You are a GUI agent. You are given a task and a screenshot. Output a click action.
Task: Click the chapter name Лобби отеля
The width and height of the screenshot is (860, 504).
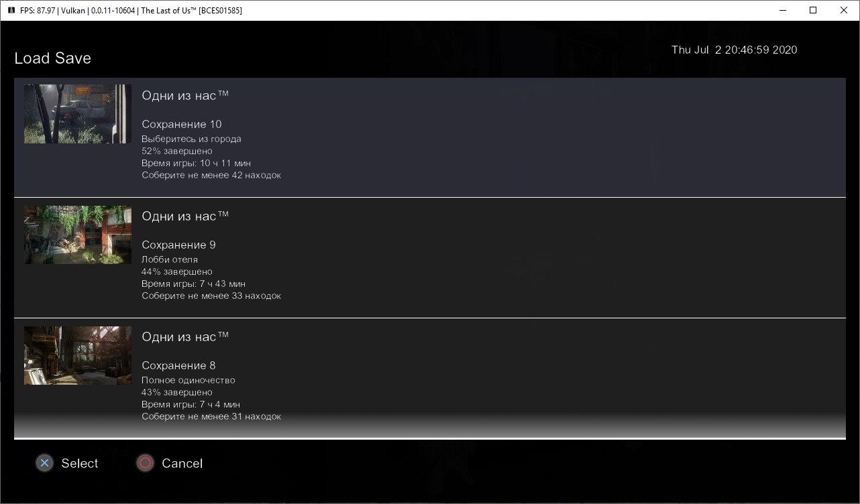(x=170, y=259)
